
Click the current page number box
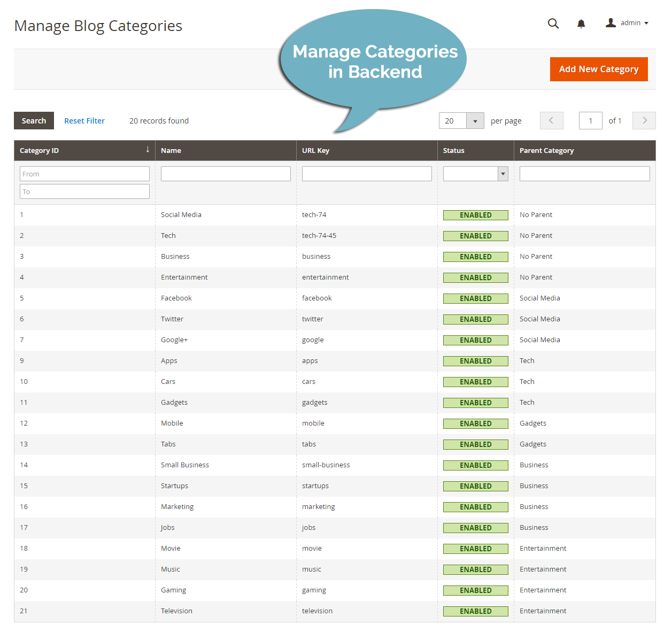click(x=590, y=120)
